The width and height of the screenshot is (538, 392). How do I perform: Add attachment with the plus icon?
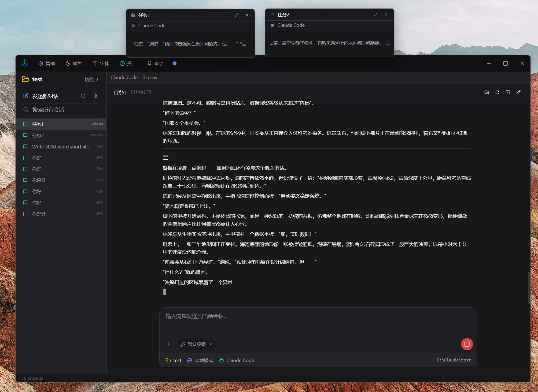(169, 344)
